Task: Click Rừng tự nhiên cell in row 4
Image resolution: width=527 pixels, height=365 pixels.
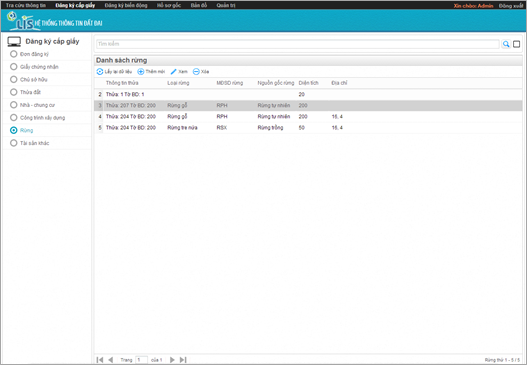Action: [274, 117]
